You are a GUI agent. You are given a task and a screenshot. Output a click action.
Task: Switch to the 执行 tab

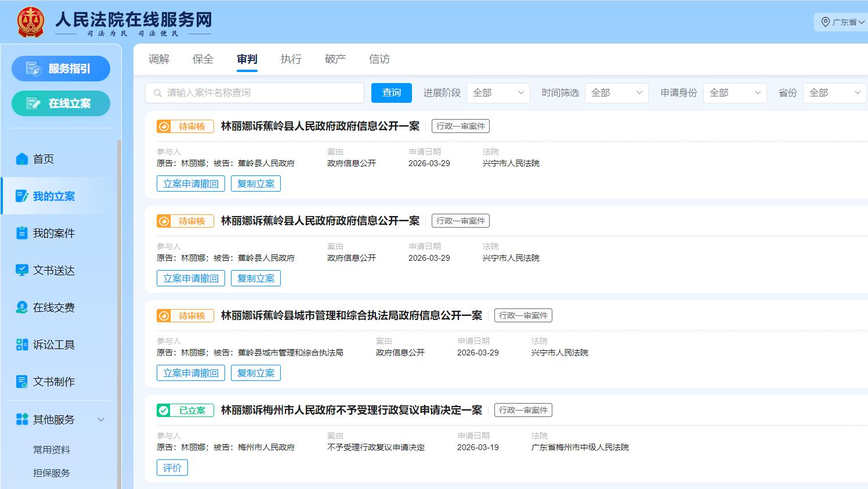point(291,59)
